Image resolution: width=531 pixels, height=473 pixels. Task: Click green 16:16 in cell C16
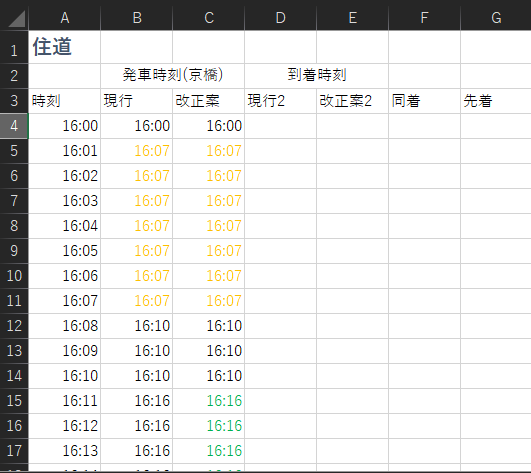pos(209,426)
